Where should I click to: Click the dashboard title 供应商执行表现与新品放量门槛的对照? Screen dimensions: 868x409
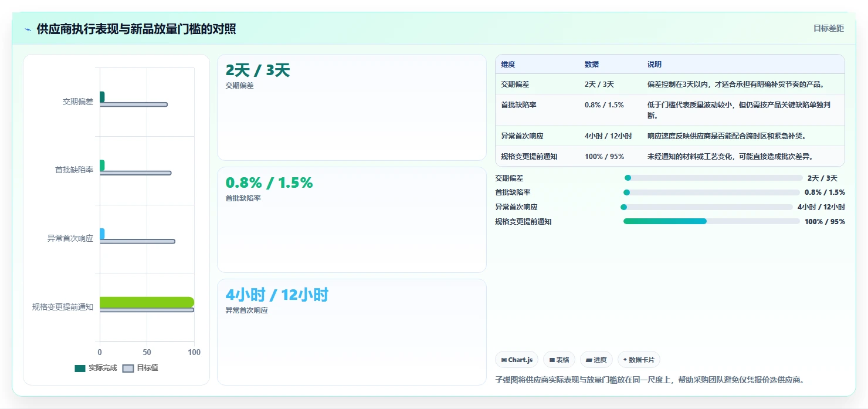click(136, 29)
